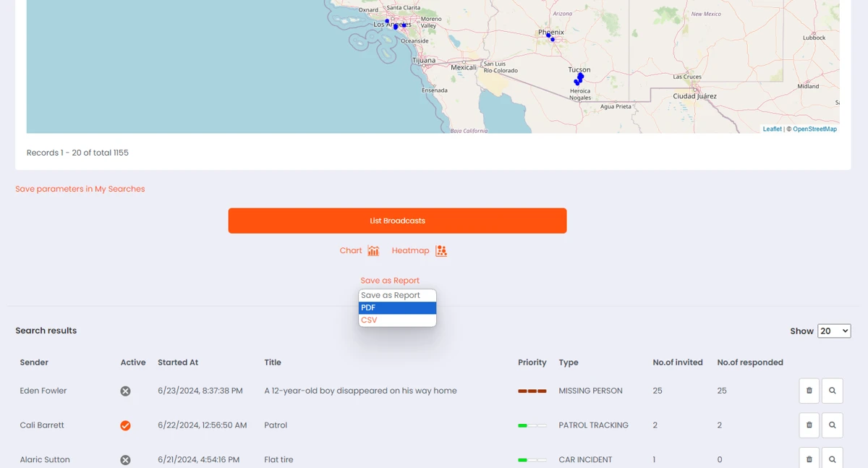Click the Tucson marker cluster on map
This screenshot has width=868, height=468.
click(579, 78)
